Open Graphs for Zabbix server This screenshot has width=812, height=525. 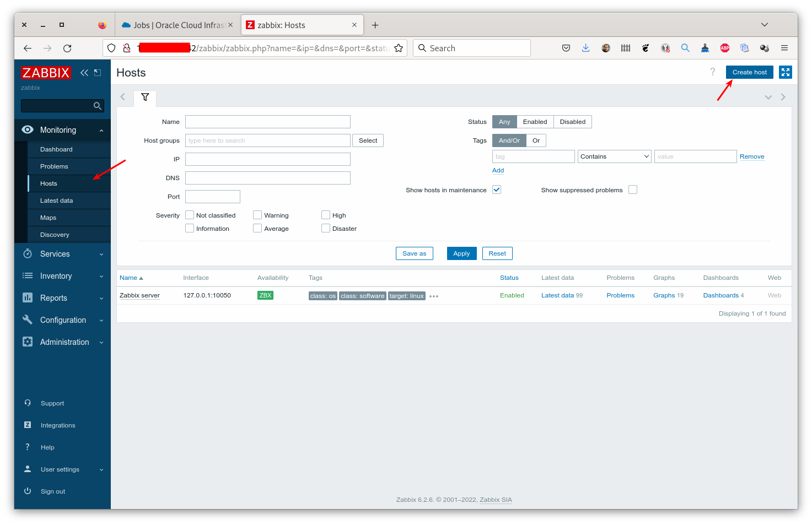pyautogui.click(x=664, y=295)
